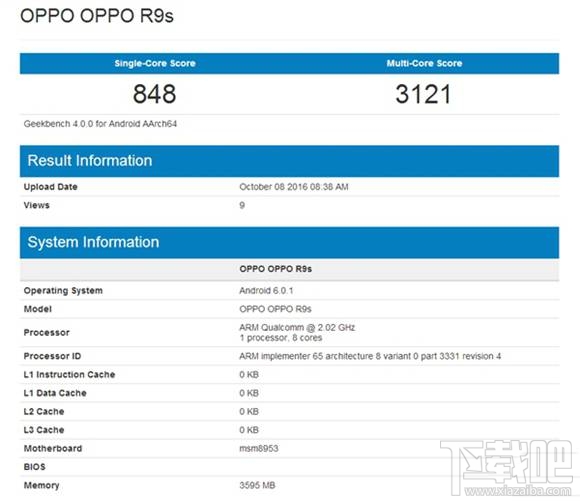Image resolution: width=580 pixels, height=501 pixels.
Task: Click the Operating System label
Action: pyautogui.click(x=63, y=291)
